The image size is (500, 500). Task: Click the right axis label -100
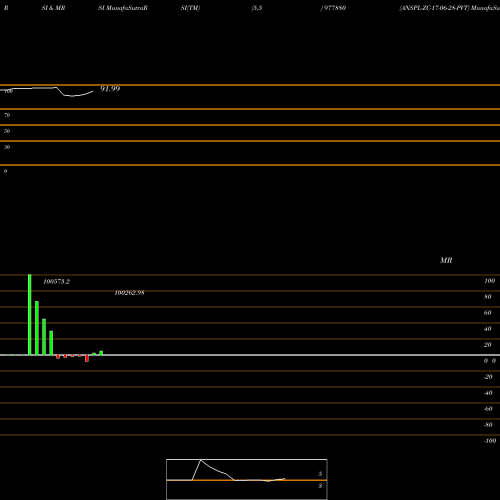click(x=490, y=441)
